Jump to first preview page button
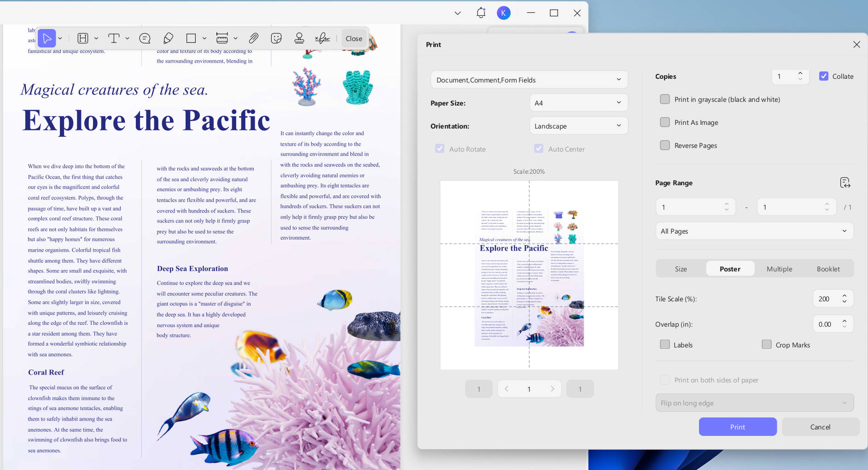The width and height of the screenshot is (868, 470). pos(479,389)
